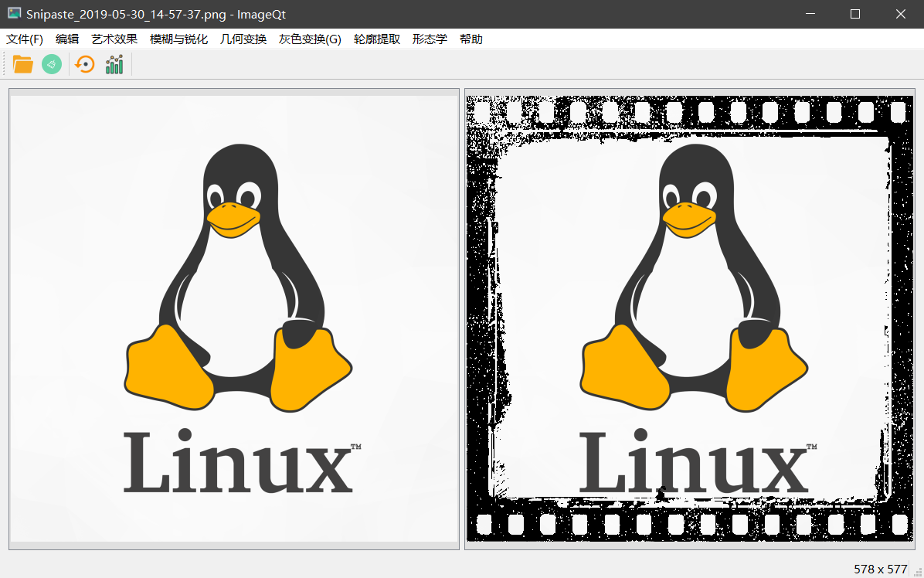Image resolution: width=924 pixels, height=578 pixels.
Task: Open the 轮廓提取 menu
Action: [377, 39]
